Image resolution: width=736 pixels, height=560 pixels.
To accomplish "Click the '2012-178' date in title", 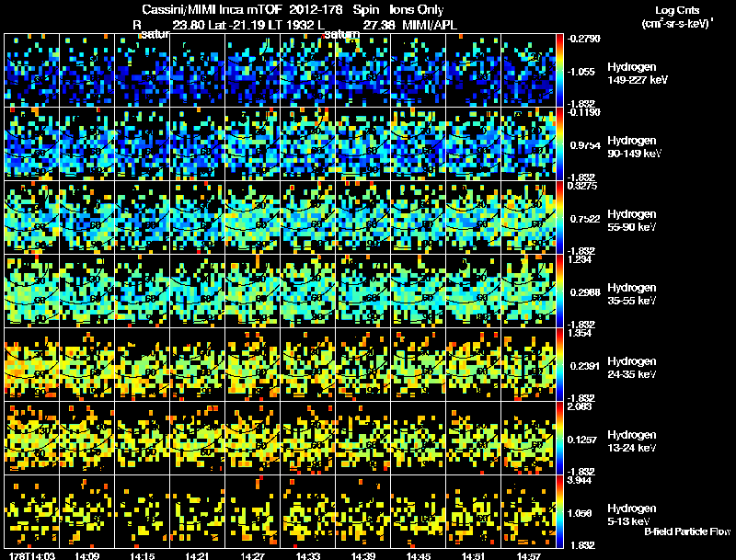I will (316, 10).
